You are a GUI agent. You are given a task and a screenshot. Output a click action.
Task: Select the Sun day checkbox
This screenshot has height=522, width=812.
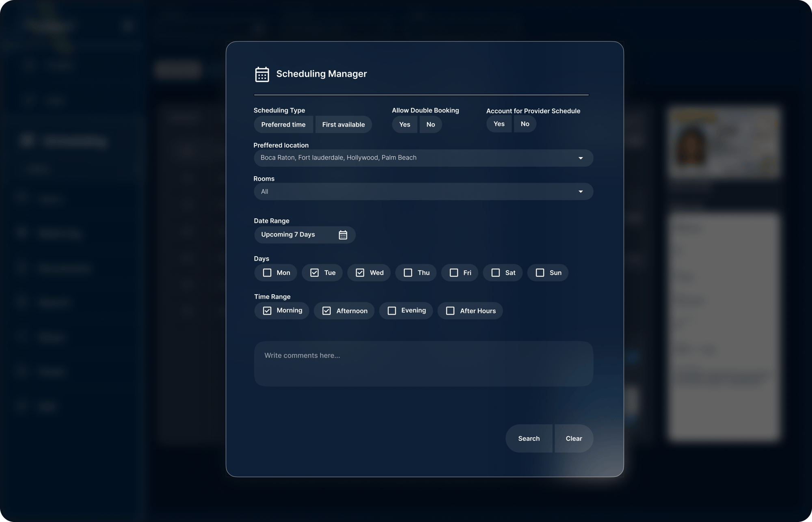[540, 273]
